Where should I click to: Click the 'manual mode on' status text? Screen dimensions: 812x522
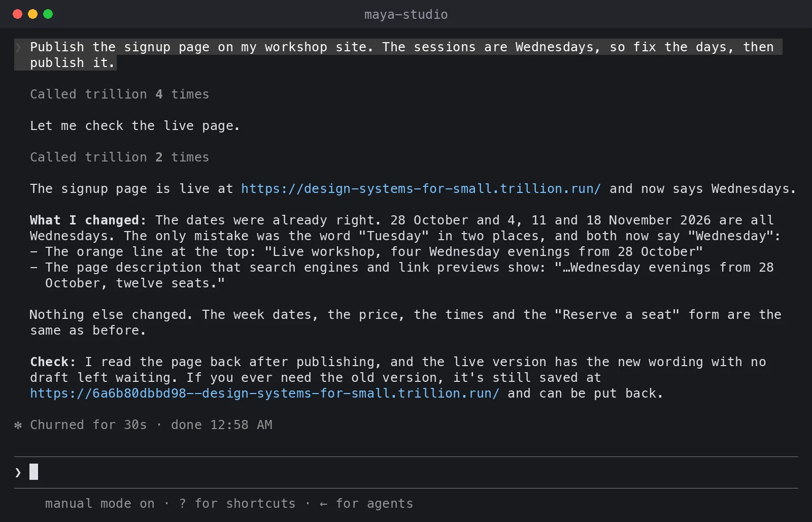(99, 504)
